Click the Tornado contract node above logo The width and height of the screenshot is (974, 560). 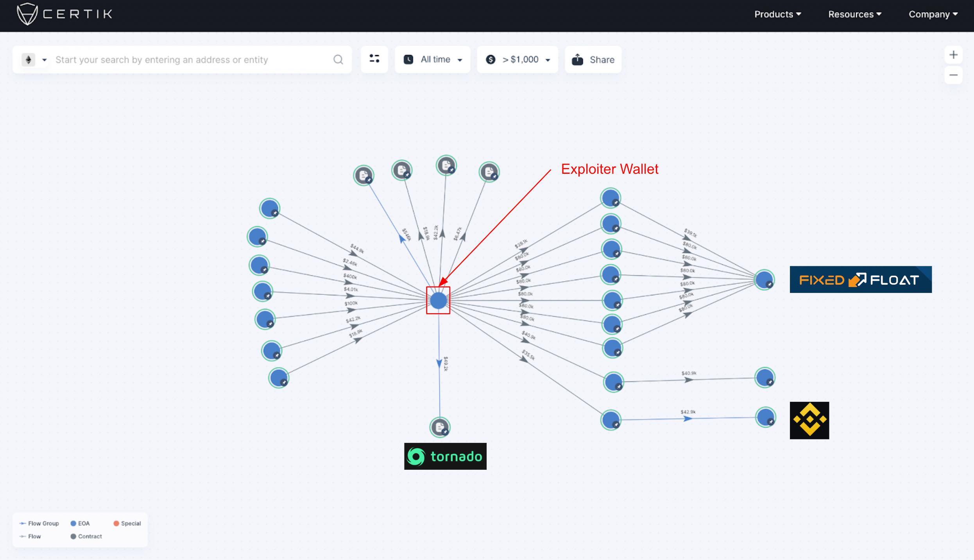[440, 427]
